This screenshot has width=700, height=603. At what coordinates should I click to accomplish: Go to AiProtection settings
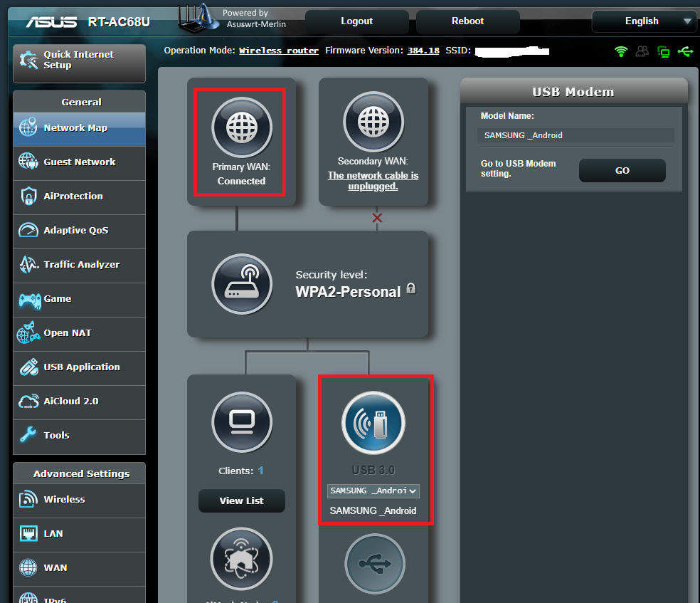click(79, 197)
